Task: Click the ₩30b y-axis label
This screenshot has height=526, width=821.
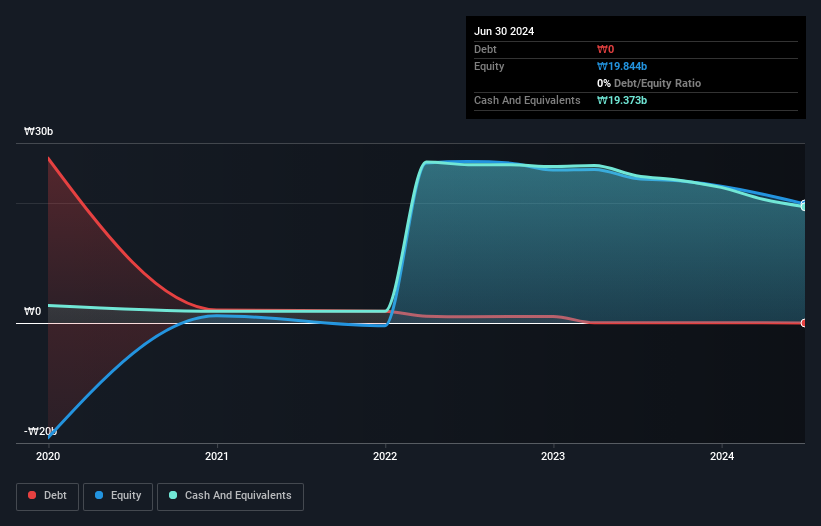Action: (x=38, y=131)
